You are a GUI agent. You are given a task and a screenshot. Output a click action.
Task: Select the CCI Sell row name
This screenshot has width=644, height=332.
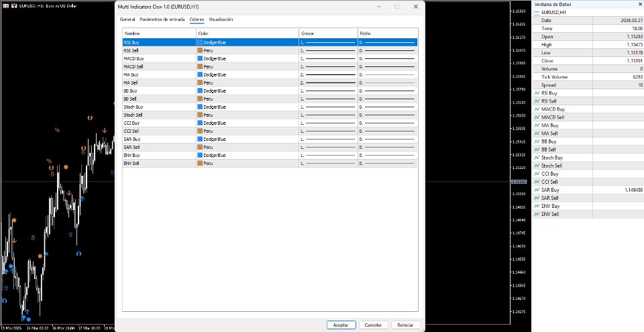click(x=131, y=131)
